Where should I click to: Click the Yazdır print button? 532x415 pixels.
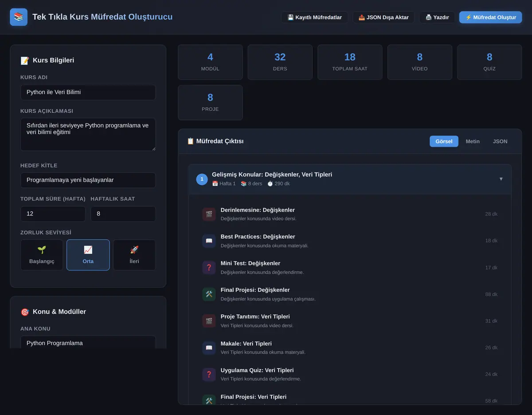pos(437,17)
